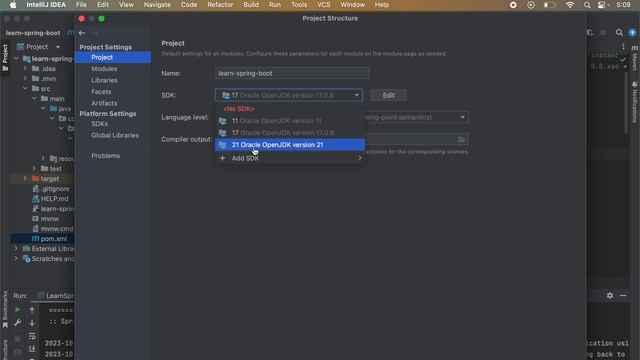Screen dimensions: 640x360
Task: Open Spotlight search in menu bar
Action: (x=587, y=5)
